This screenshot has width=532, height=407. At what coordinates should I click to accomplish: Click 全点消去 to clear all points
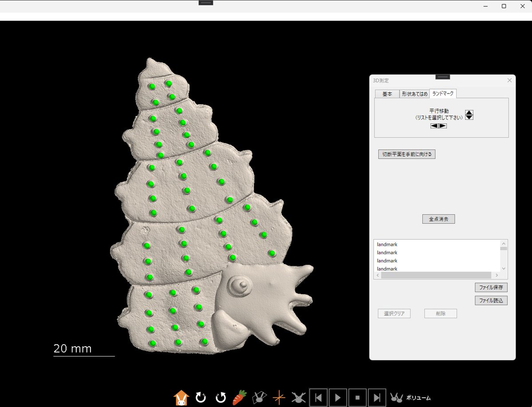click(438, 219)
